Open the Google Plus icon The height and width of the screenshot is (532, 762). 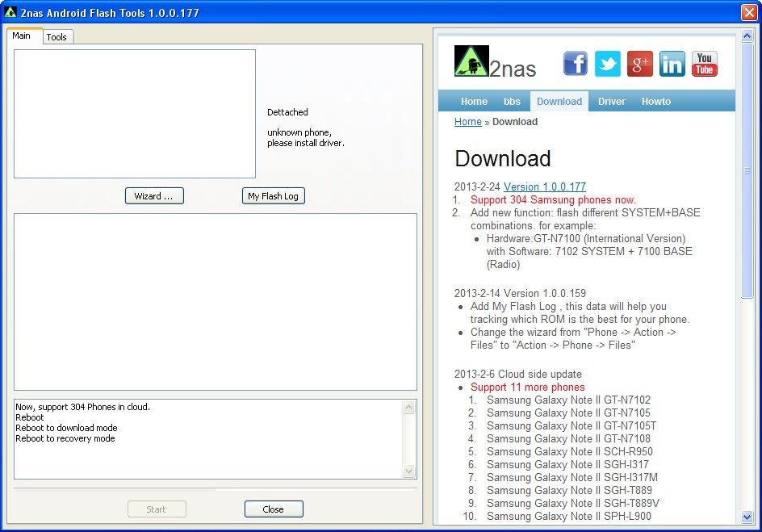click(639, 64)
